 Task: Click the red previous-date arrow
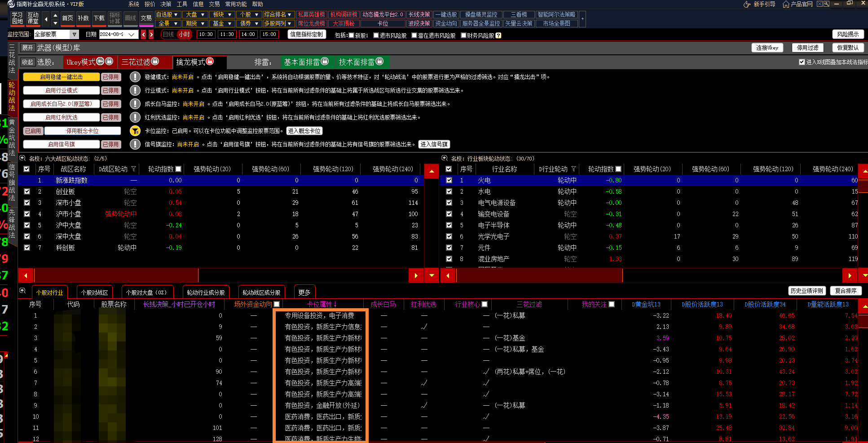[x=144, y=34]
